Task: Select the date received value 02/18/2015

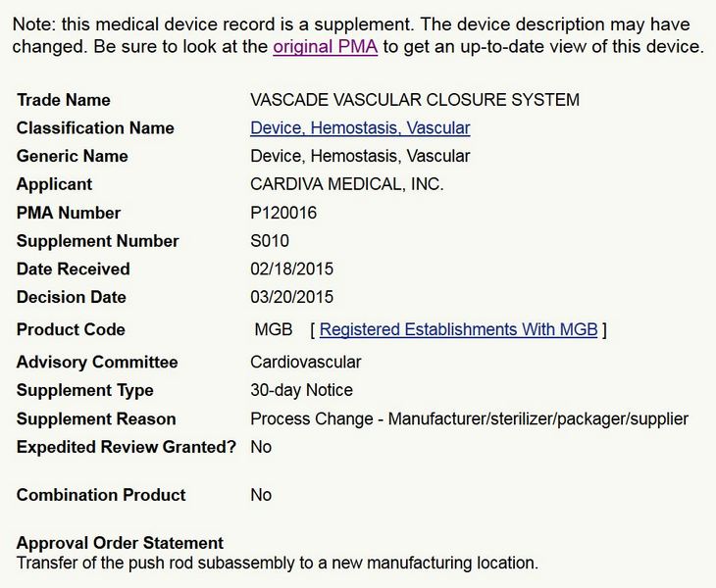Action: (291, 269)
